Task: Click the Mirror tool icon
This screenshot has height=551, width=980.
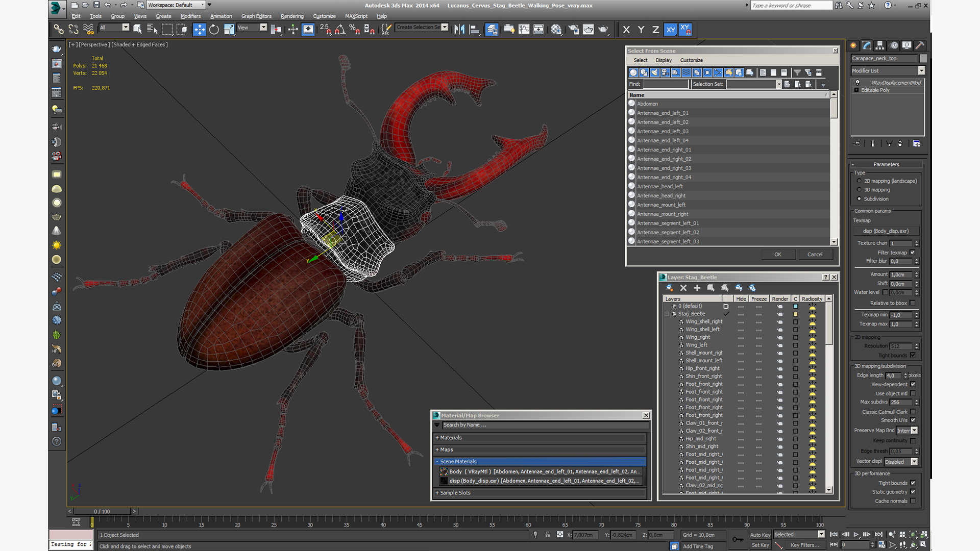Action: coord(459,29)
